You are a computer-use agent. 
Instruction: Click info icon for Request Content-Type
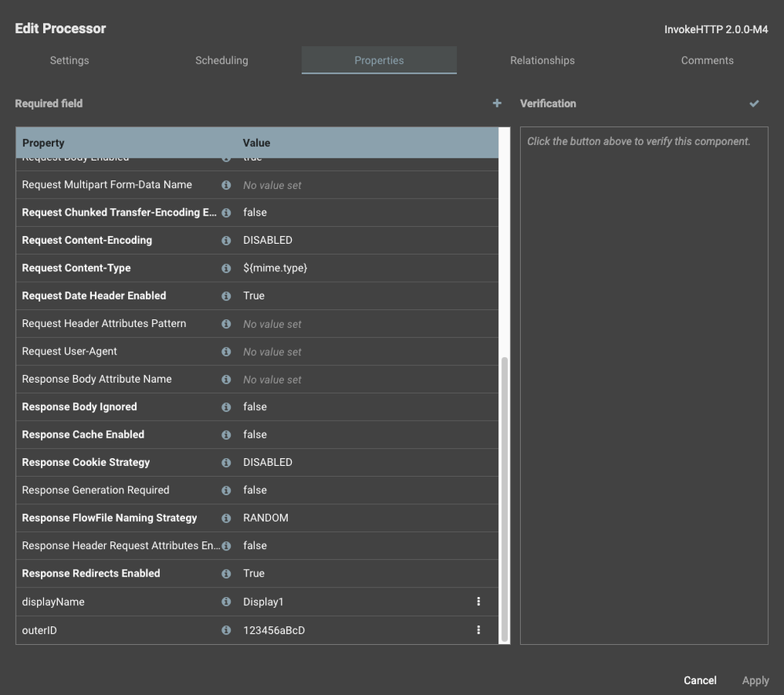226,268
